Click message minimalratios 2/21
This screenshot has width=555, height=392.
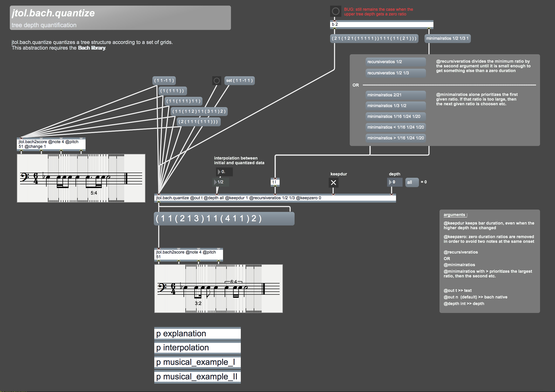395,95
